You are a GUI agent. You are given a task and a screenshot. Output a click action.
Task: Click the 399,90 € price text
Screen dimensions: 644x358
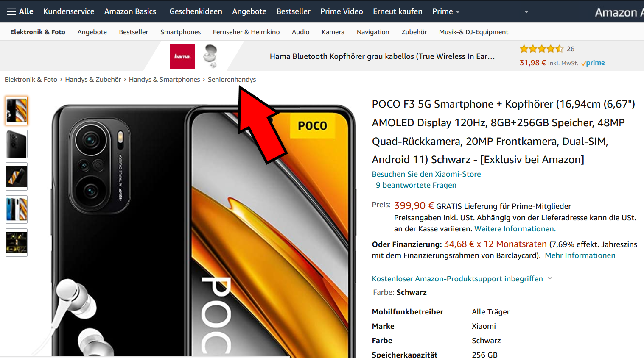414,206
